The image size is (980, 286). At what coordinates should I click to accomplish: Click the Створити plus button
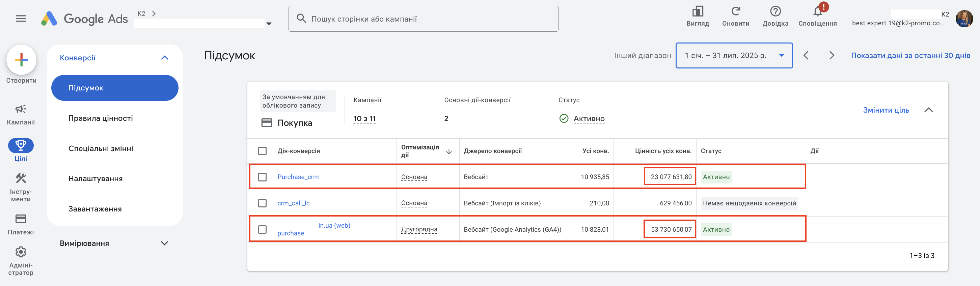(x=21, y=60)
